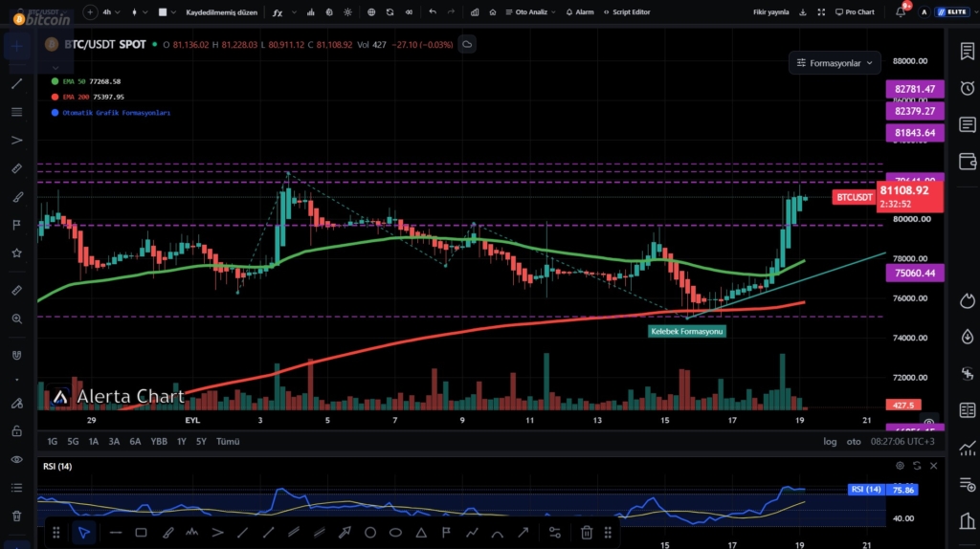The image size is (980, 549).
Task: Toggle the eye visibility icon in left sidebar
Action: tap(17, 459)
